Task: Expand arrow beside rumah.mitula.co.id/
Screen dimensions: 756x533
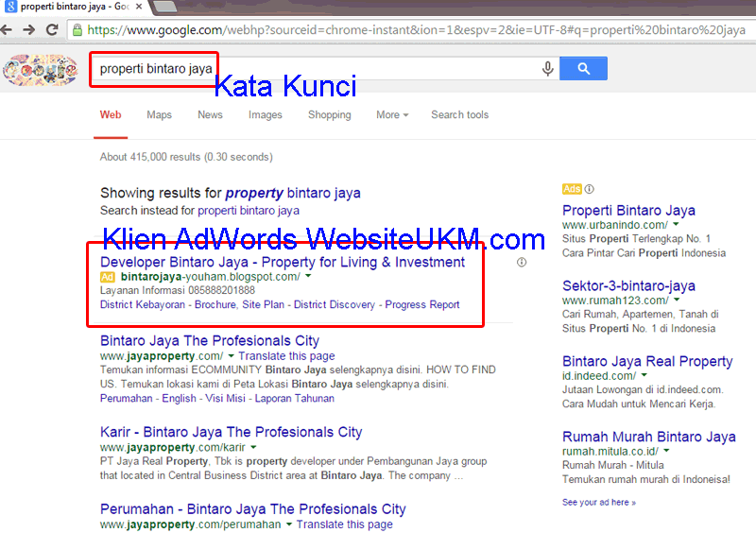Action: pos(666,451)
